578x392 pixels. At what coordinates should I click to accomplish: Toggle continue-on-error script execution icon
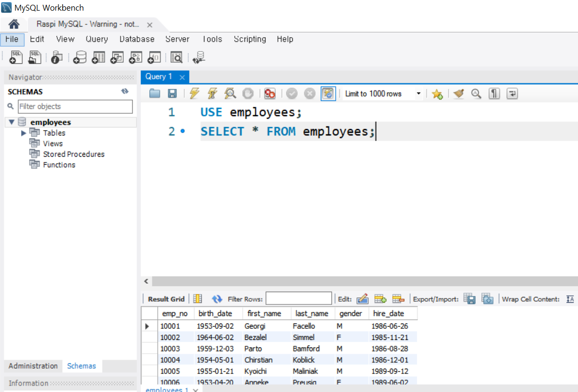click(270, 93)
